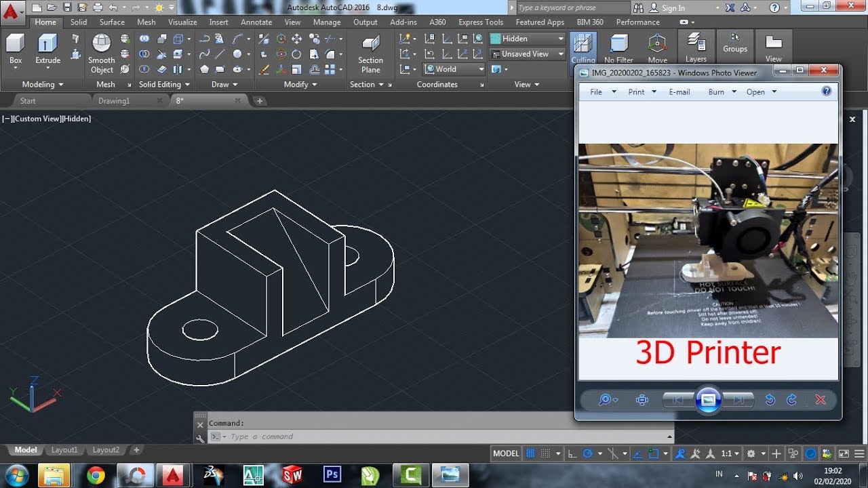
Task: Switch to the Layout1 tab
Action: pyautogui.click(x=64, y=450)
